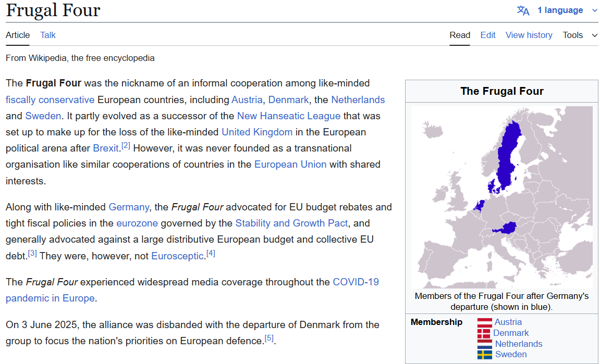Jump to citation reference 5

(x=269, y=338)
